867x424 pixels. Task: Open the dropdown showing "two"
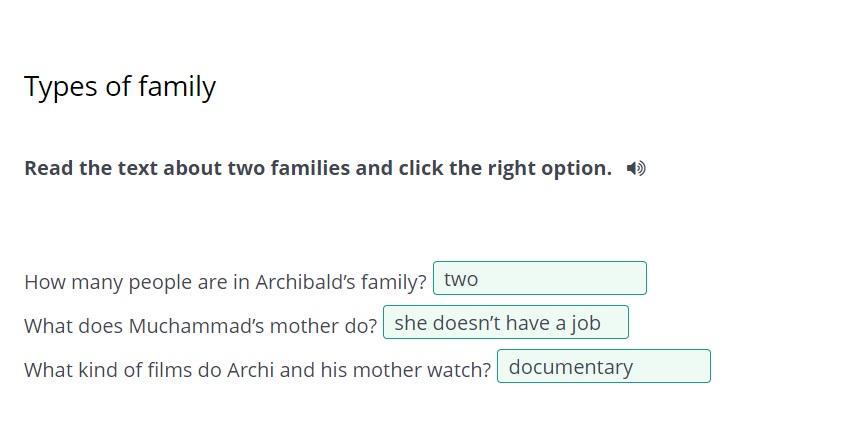539,279
